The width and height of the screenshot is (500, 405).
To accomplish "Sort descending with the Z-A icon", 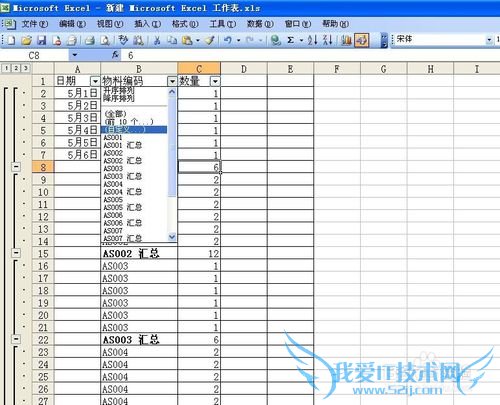I will tap(328, 40).
